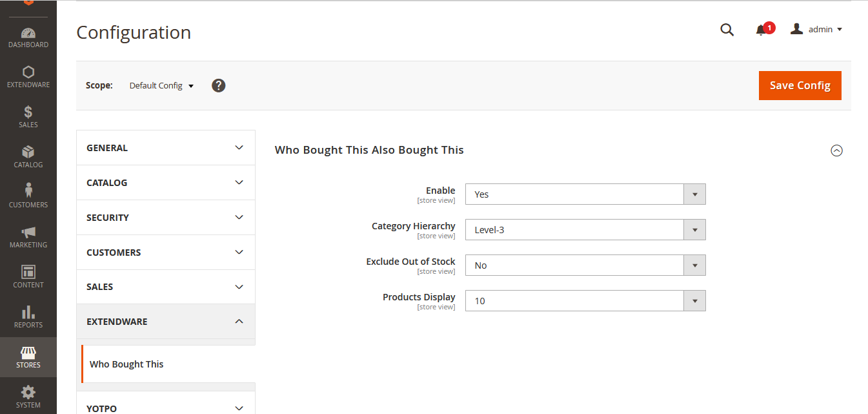Click the Category Hierarchy label
Viewport: 868px width, 414px height.
(x=414, y=226)
